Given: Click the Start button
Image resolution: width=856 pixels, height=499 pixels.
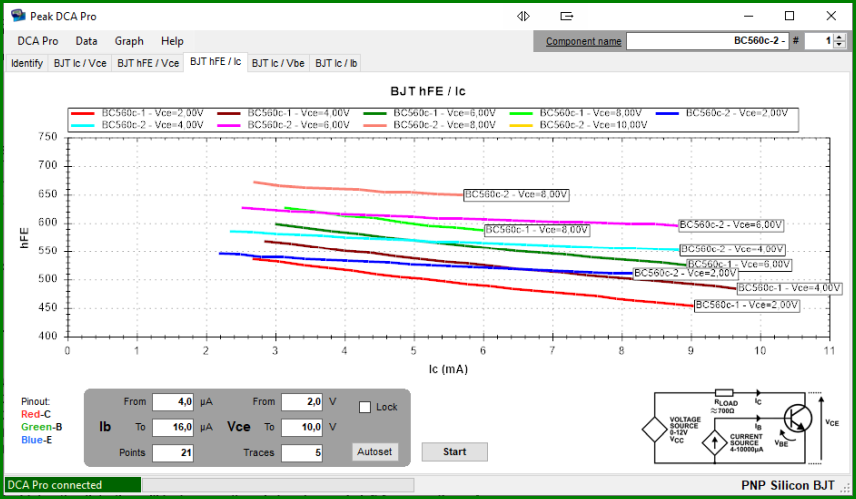Looking at the screenshot, I should click(x=454, y=452).
